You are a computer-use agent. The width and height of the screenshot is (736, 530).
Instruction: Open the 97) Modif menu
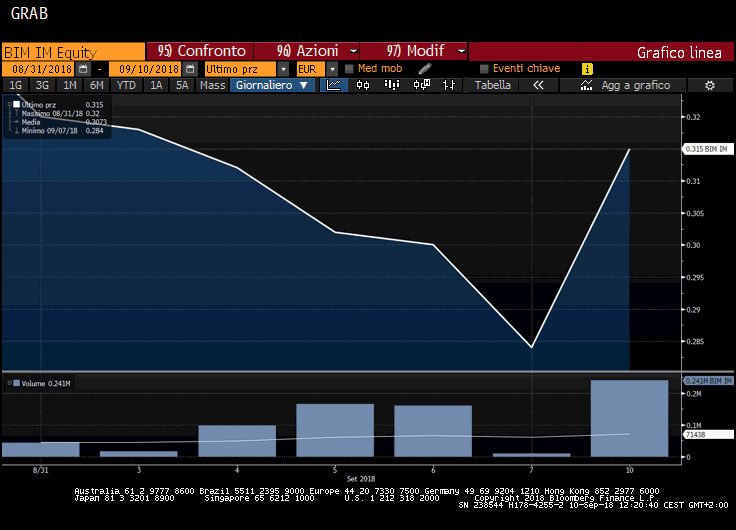pos(414,51)
